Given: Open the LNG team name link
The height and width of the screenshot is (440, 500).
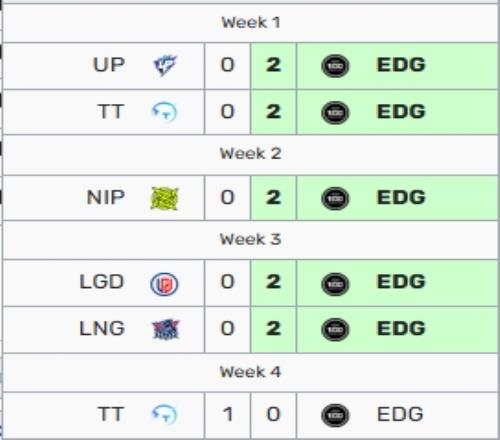Looking at the screenshot, I should point(102,329).
